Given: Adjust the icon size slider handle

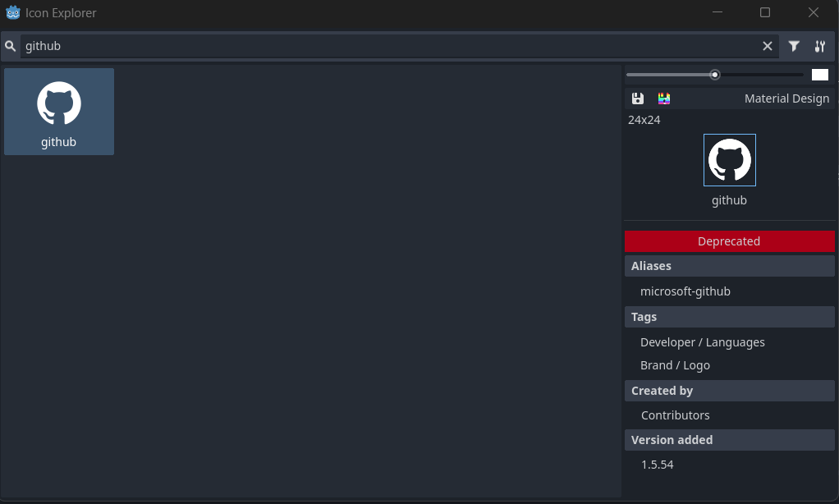Looking at the screenshot, I should (715, 75).
